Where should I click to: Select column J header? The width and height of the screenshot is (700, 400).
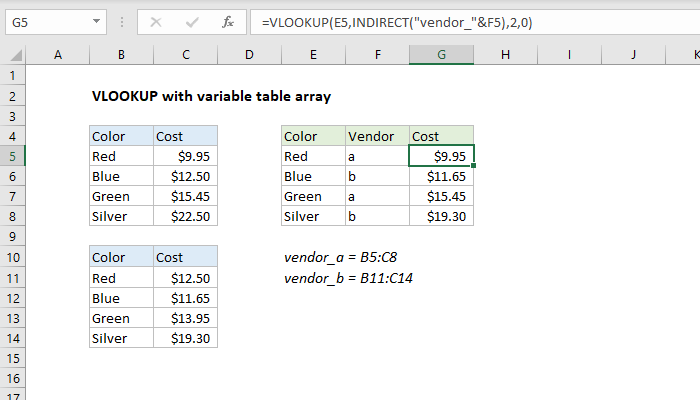pyautogui.click(x=633, y=55)
